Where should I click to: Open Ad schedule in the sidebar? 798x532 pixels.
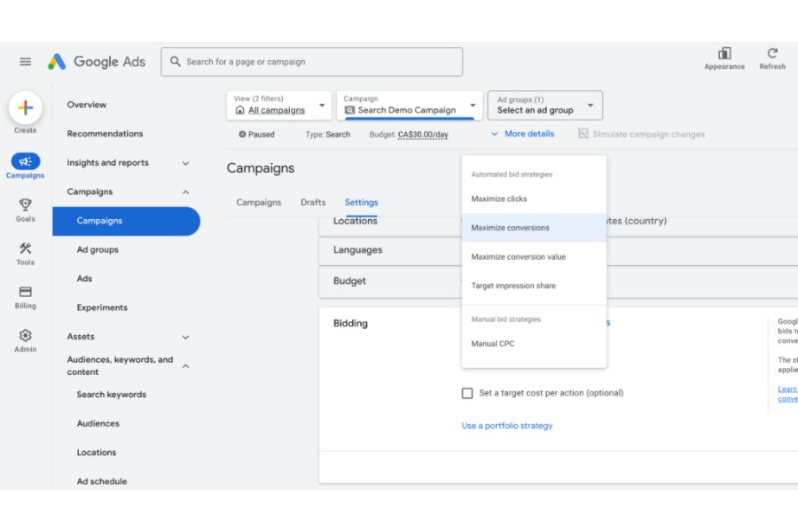102,481
